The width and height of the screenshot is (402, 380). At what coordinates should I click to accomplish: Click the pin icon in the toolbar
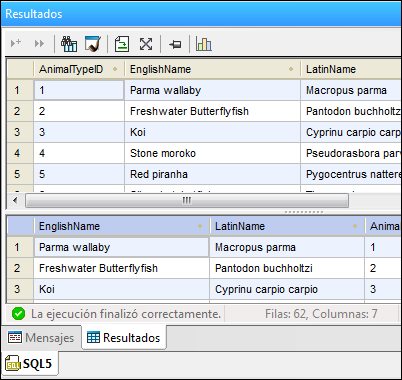click(x=175, y=44)
